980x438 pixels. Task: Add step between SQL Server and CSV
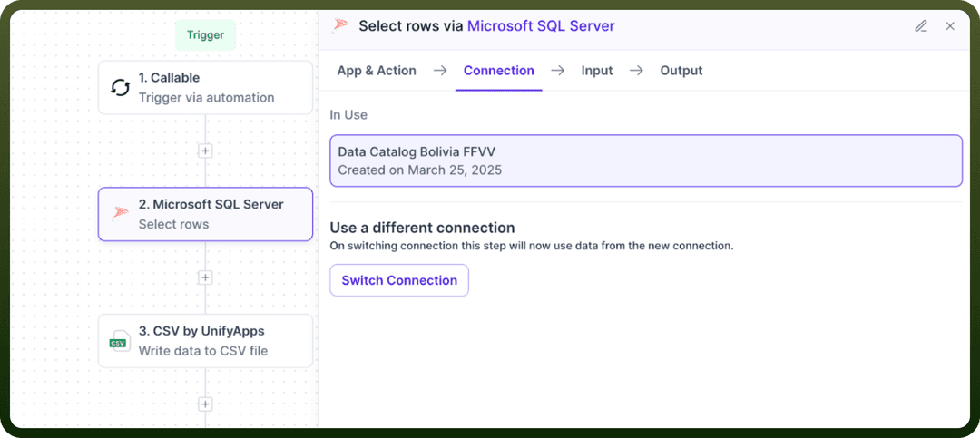pos(205,277)
